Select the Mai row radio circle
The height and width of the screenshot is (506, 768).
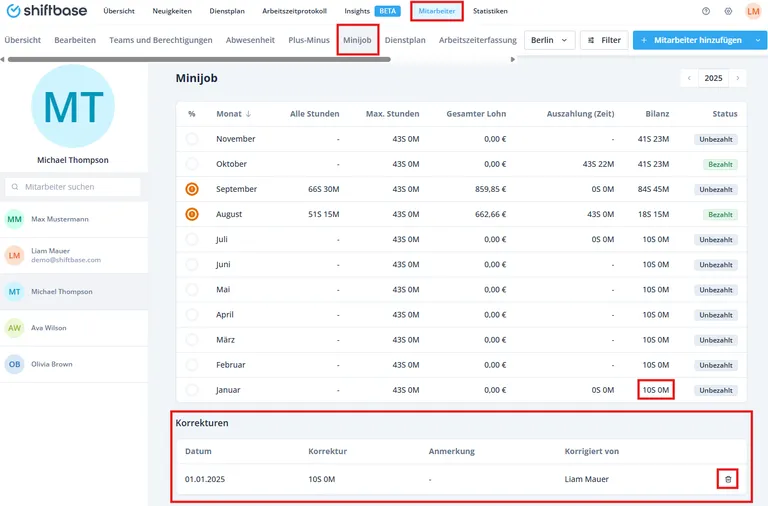click(x=192, y=289)
